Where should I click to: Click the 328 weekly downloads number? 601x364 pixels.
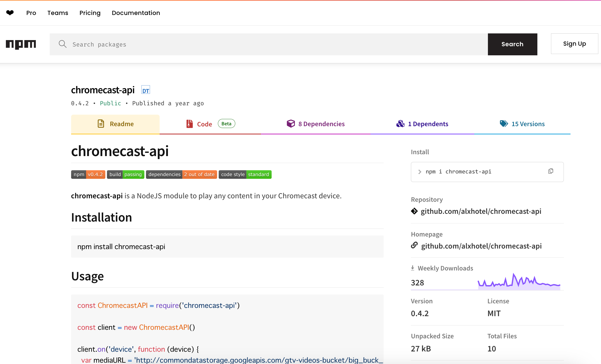[x=417, y=283]
